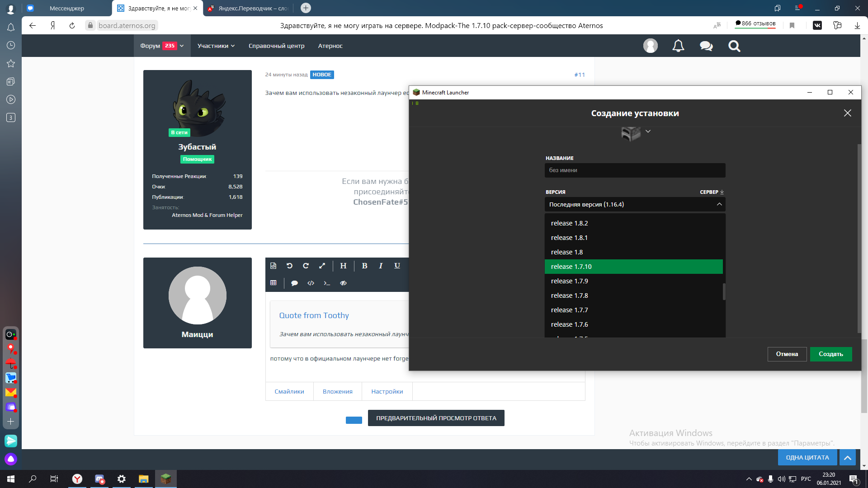The image size is (868, 488).
Task: Click the address bar board.aternos.org
Action: coord(127,25)
